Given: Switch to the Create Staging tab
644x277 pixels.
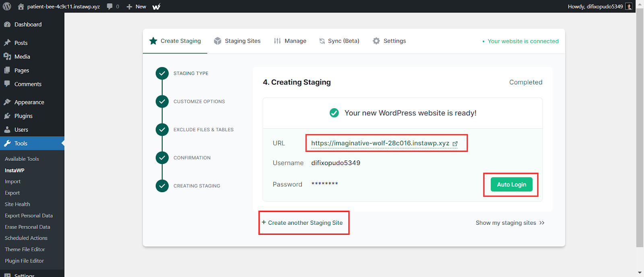Looking at the screenshot, I should 175,41.
